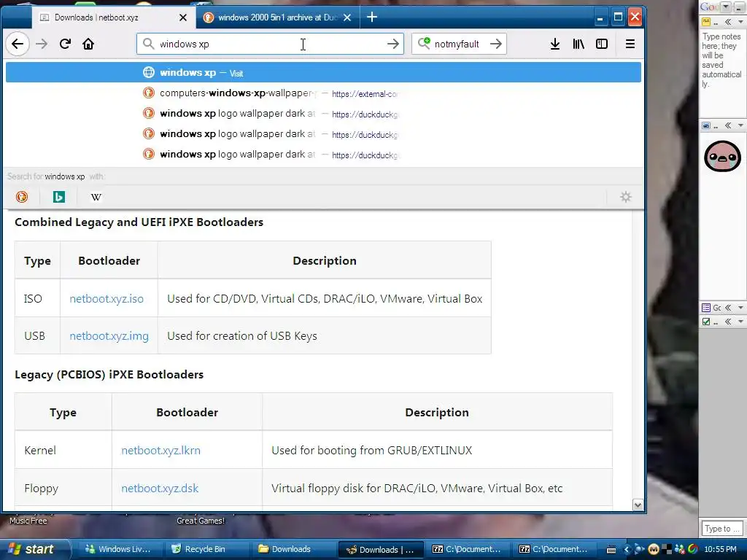Image resolution: width=747 pixels, height=560 pixels.
Task: Download the netboot.xyz.iso bootloader
Action: (107, 298)
